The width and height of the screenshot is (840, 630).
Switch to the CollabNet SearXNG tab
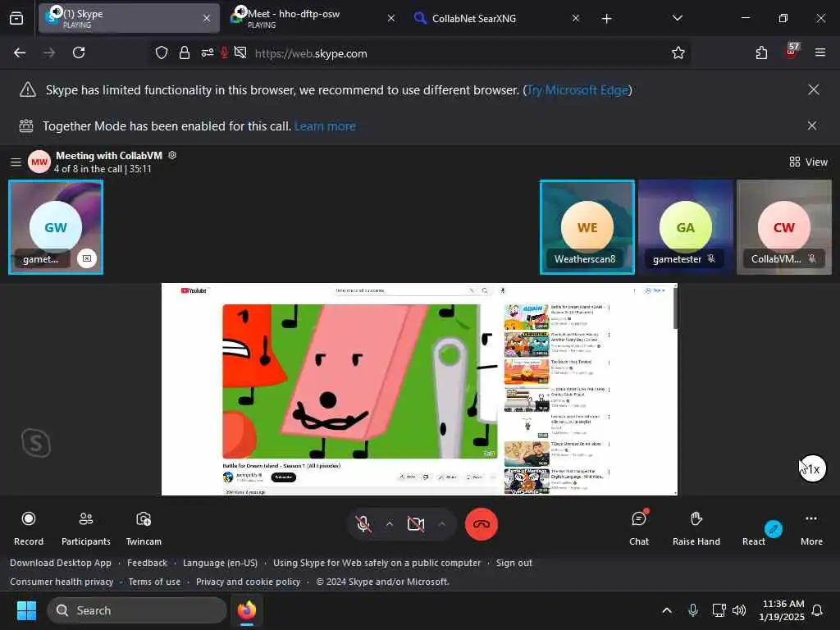pyautogui.click(x=497, y=18)
